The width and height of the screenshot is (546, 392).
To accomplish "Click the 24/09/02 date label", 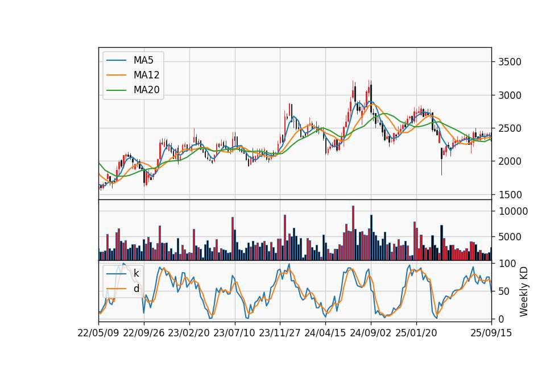I will click(370, 333).
